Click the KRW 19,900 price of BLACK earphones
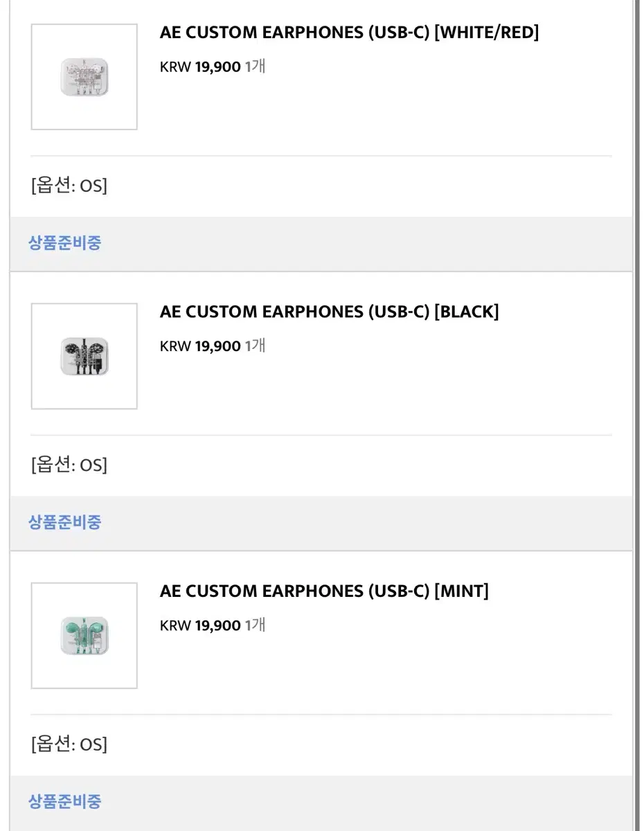This screenshot has width=644, height=831. [x=199, y=346]
